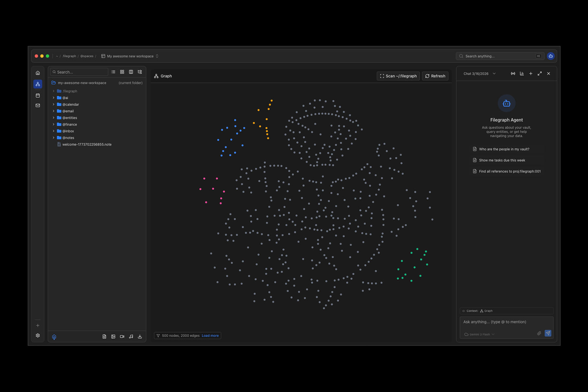588x392 pixels.
Task: Select the @finance folder name
Action: pyautogui.click(x=70, y=124)
